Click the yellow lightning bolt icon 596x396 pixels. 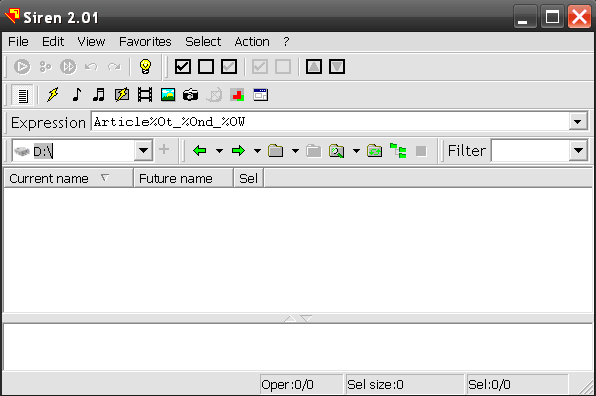53,94
